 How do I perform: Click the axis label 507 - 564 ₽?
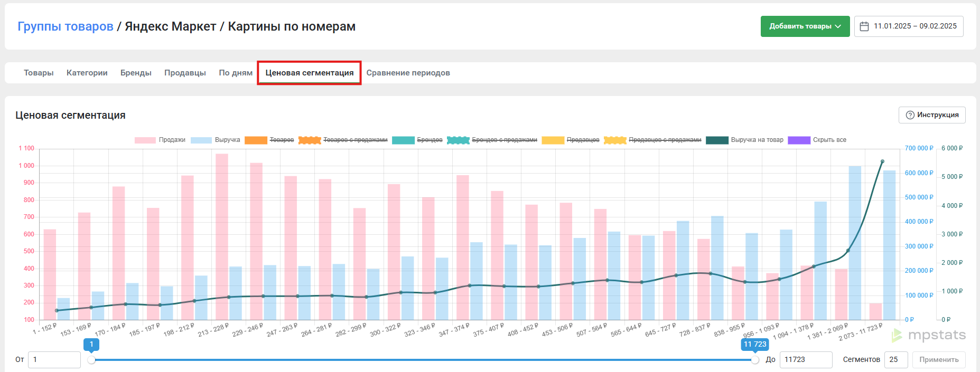click(x=592, y=330)
